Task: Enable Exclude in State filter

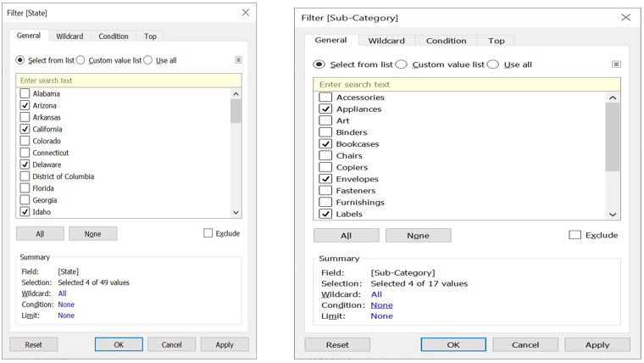Action: (208, 233)
